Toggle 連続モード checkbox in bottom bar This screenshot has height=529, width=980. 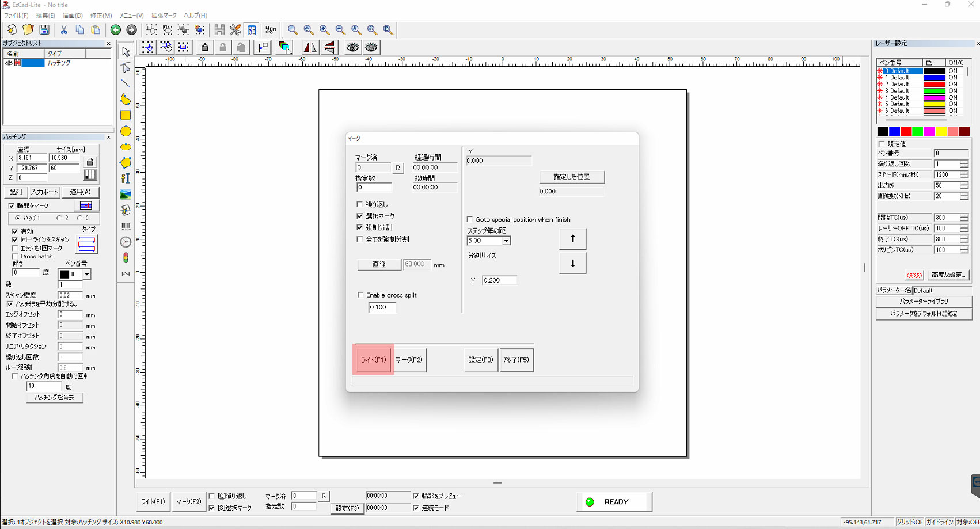[416, 508]
